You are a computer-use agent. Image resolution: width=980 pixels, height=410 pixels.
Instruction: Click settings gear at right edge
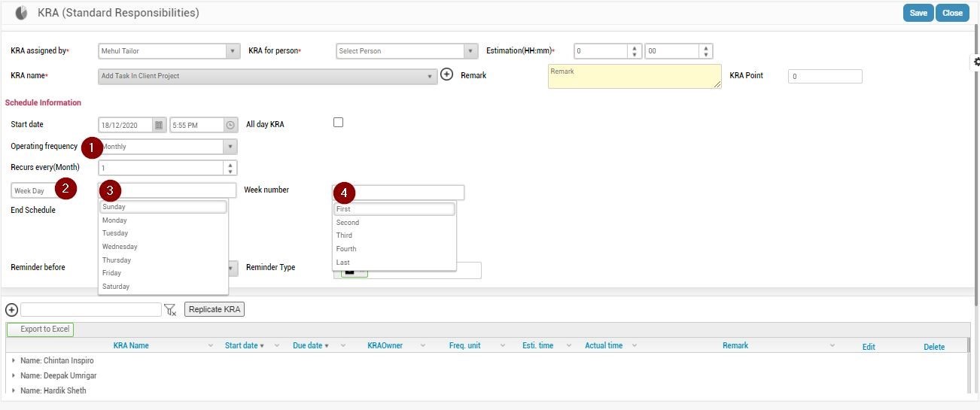(x=976, y=62)
